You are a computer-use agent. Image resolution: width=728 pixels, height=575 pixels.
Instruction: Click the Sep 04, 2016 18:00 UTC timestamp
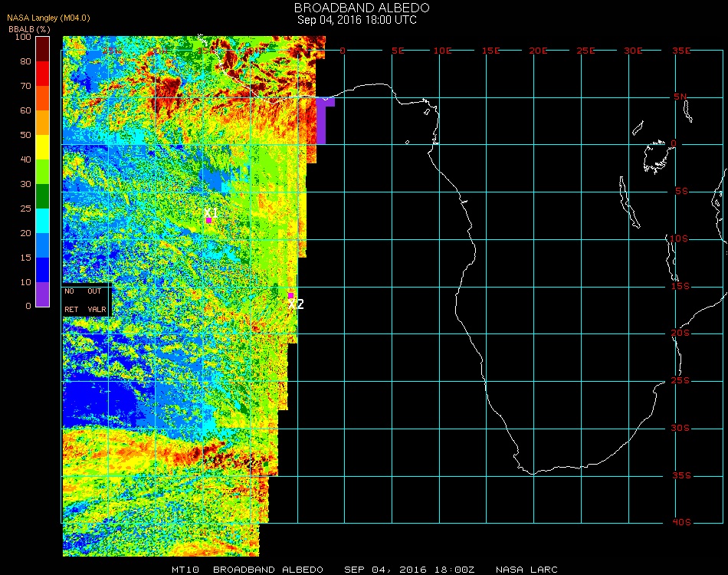[x=356, y=20]
